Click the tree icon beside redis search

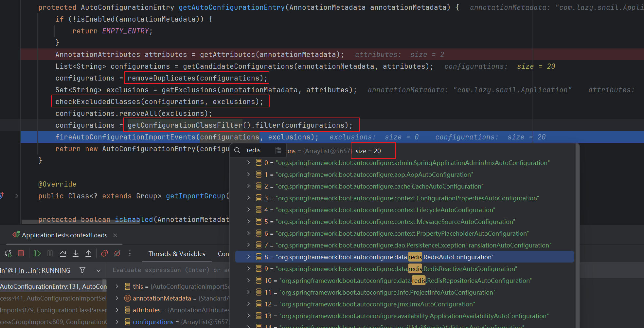pos(278,150)
